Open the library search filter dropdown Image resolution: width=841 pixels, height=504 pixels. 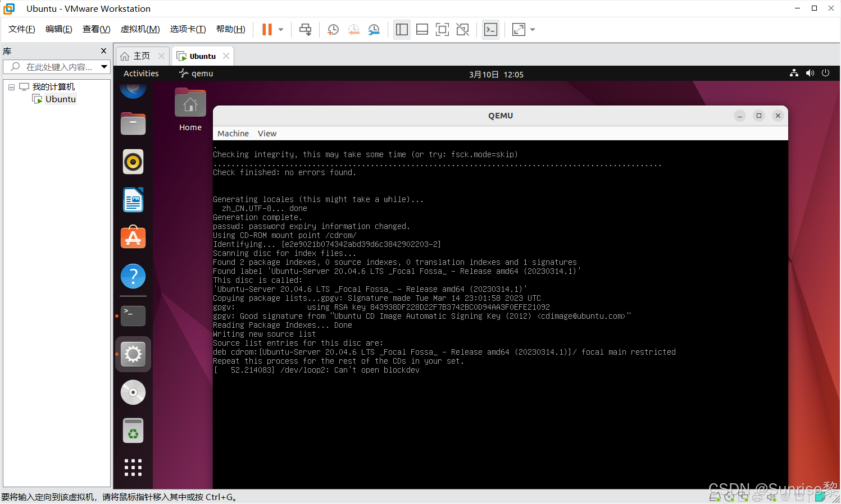[x=104, y=67]
